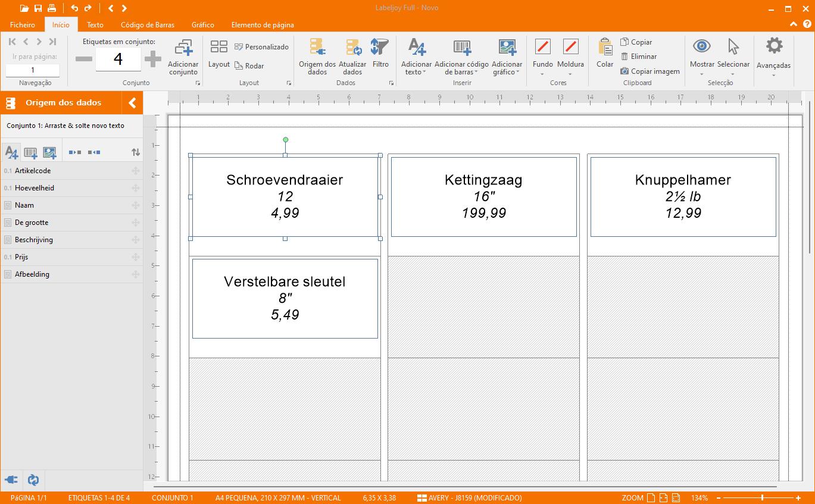
Task: Switch to the Elemento de página tab
Action: 263,25
